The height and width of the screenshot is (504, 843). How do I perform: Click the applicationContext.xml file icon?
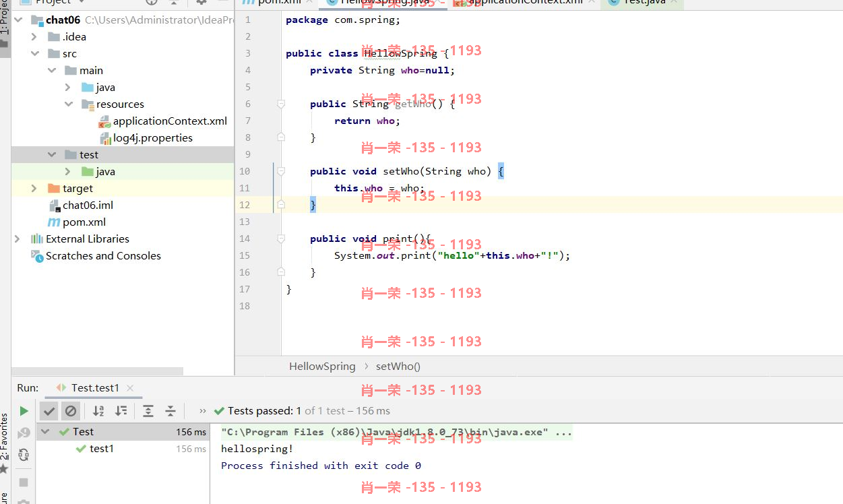104,121
